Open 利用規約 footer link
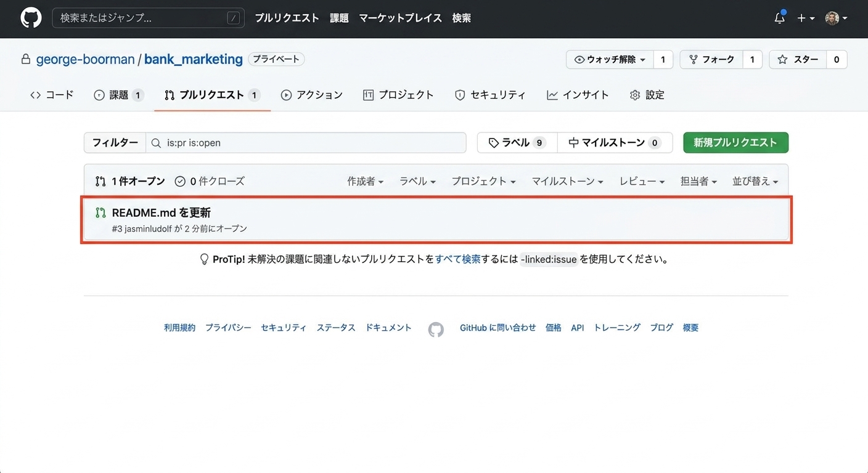The height and width of the screenshot is (473, 868). 179,328
